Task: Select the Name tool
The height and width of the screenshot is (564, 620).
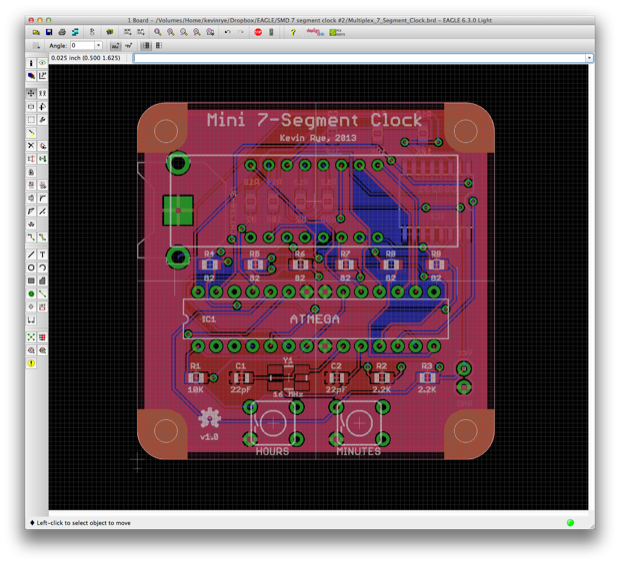Action: pos(31,185)
